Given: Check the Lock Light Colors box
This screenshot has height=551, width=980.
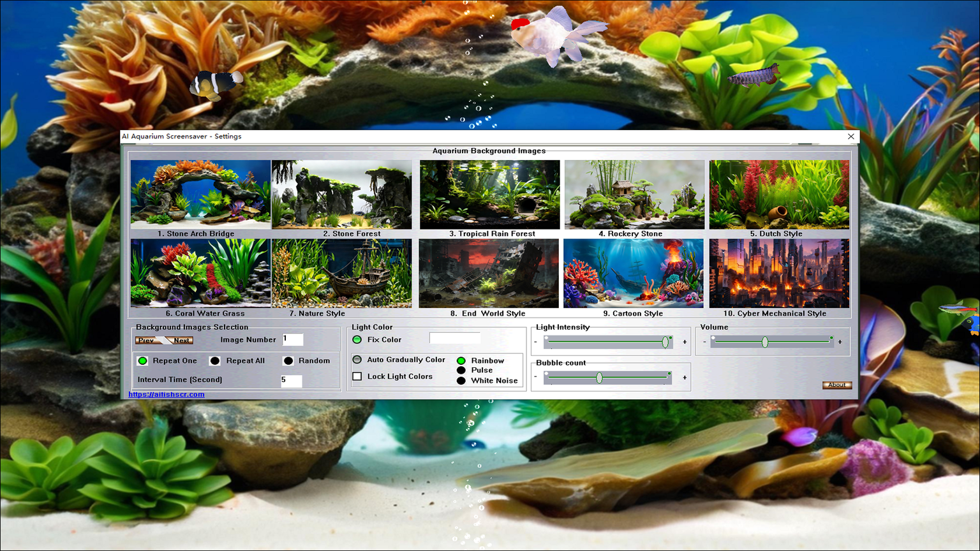Looking at the screenshot, I should click(x=357, y=376).
